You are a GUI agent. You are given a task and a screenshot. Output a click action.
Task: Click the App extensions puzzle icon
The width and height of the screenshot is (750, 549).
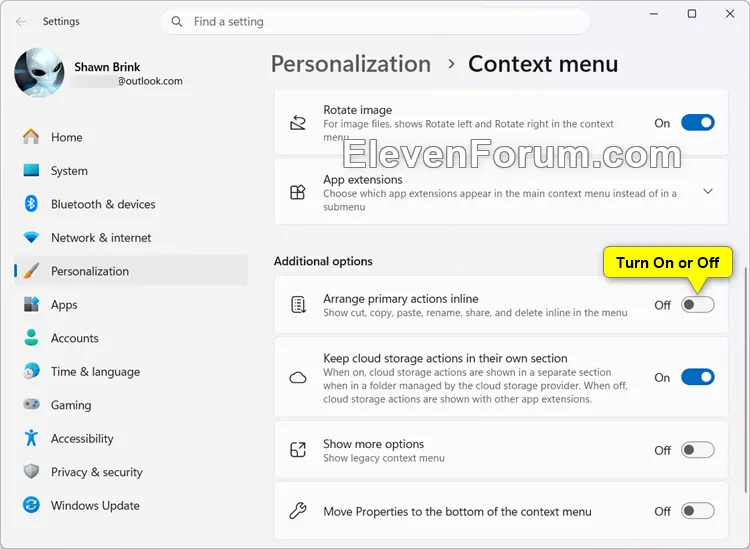coord(298,192)
